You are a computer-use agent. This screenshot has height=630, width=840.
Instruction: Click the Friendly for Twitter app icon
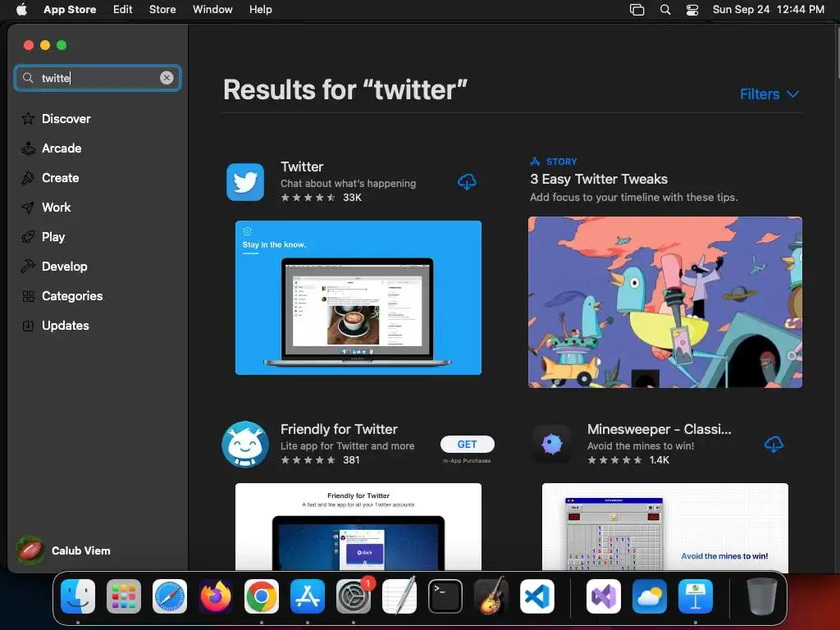pyautogui.click(x=245, y=444)
